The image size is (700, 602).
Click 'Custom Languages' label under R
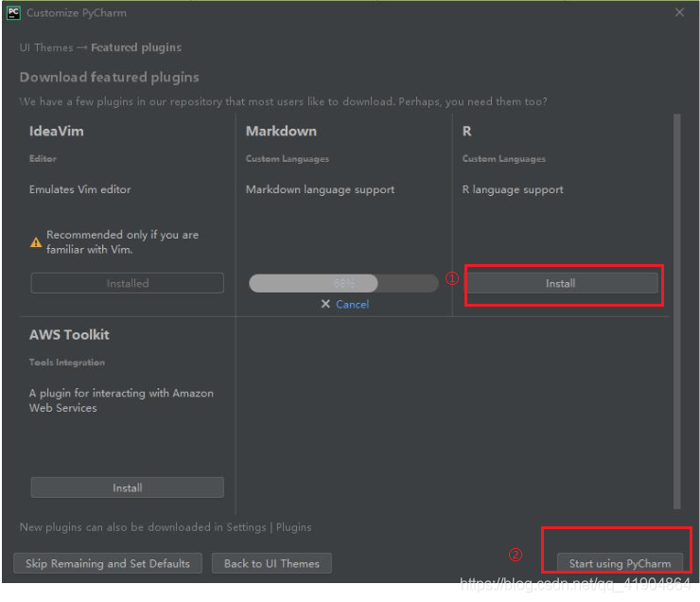click(x=503, y=159)
